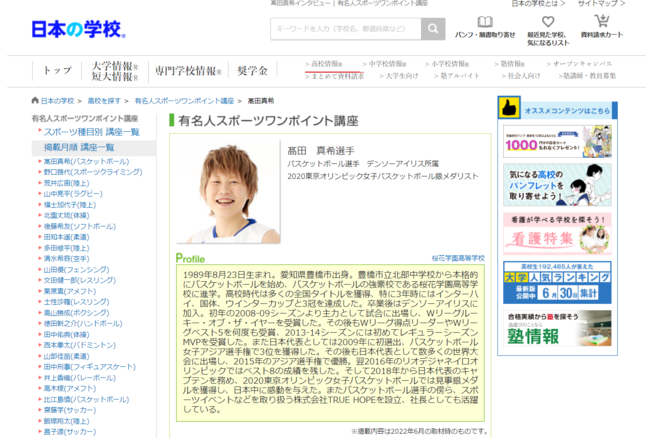Click the magnifier search button
Image resolution: width=650 pixels, height=439 pixels.
pyautogui.click(x=433, y=29)
